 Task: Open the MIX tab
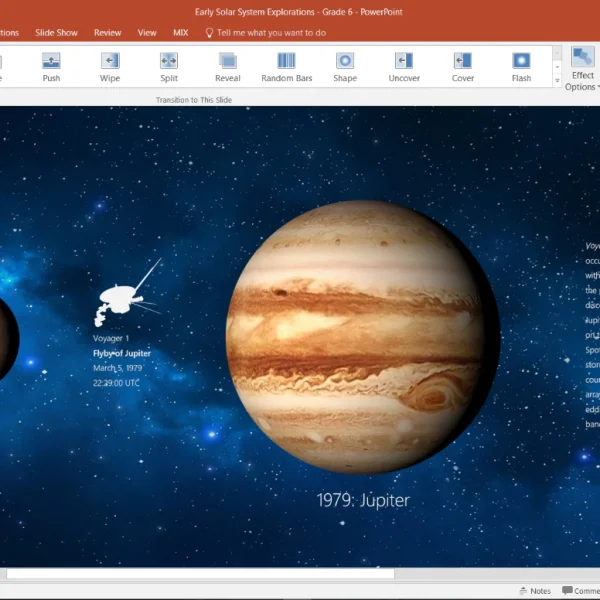click(181, 33)
